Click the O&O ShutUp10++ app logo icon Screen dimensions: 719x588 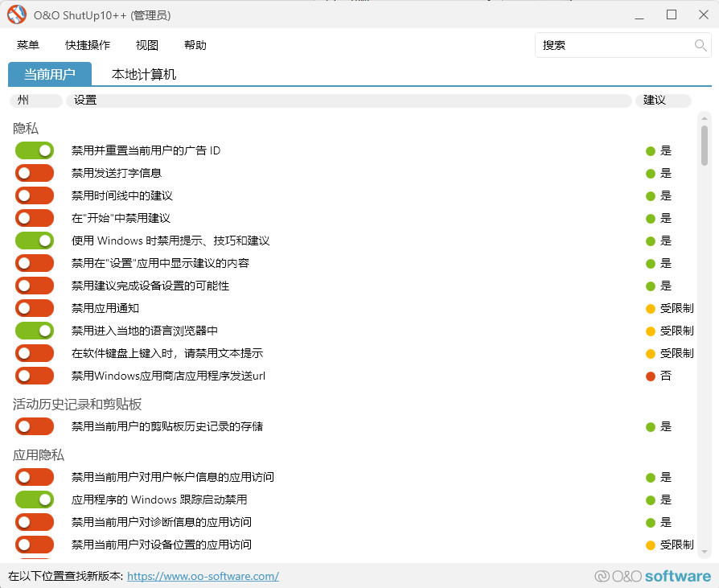(x=17, y=14)
